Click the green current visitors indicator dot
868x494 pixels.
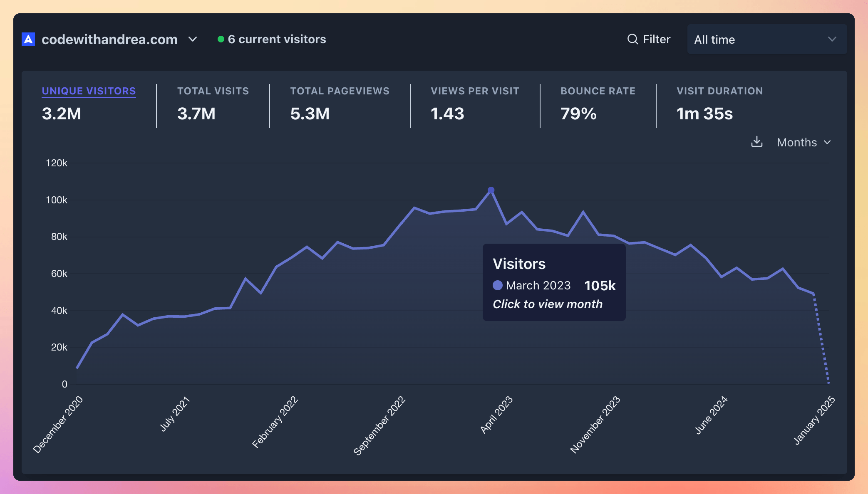click(221, 38)
